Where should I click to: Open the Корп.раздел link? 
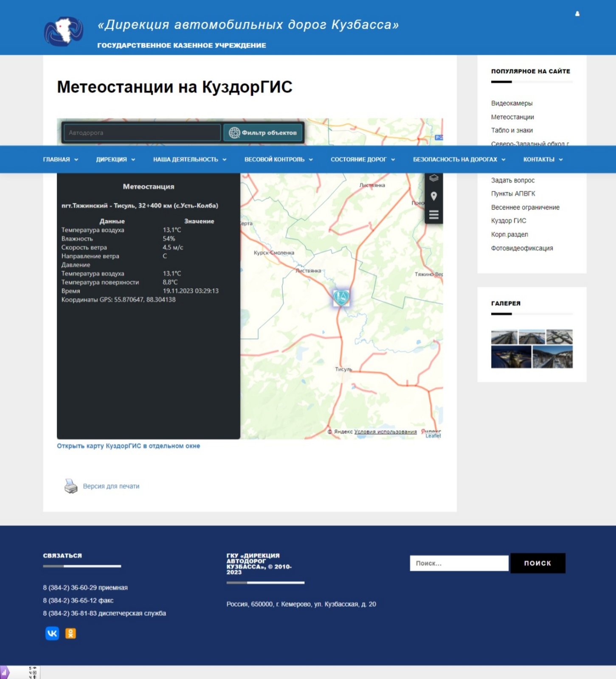point(509,235)
